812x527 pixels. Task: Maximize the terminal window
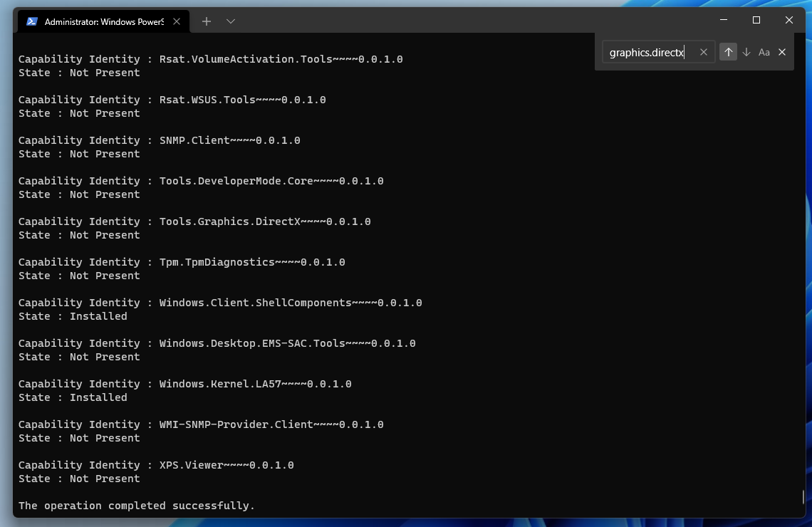pyautogui.click(x=756, y=20)
